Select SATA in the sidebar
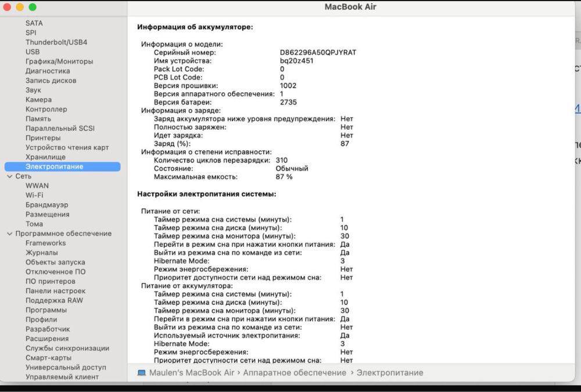The width and height of the screenshot is (581, 392). point(34,23)
